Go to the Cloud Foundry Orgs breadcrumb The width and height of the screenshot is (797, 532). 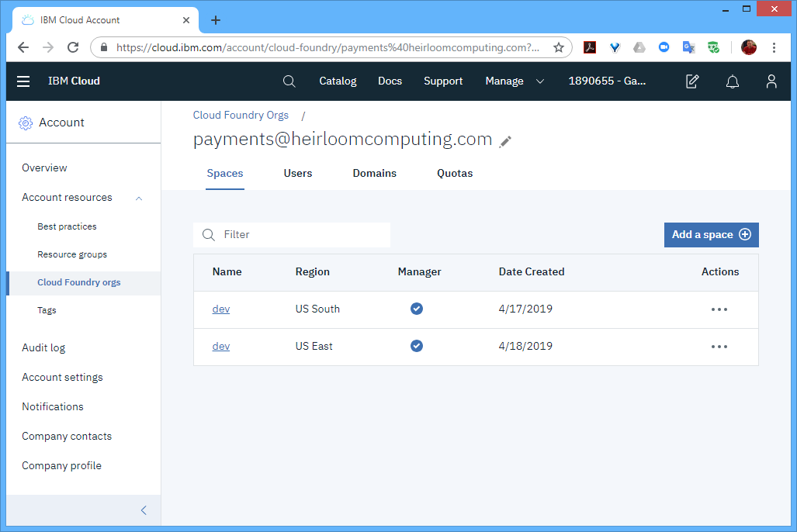[241, 116]
